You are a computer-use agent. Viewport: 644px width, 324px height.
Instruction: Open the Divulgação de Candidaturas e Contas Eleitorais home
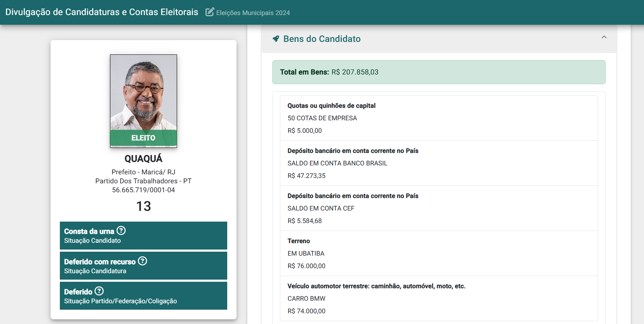102,12
